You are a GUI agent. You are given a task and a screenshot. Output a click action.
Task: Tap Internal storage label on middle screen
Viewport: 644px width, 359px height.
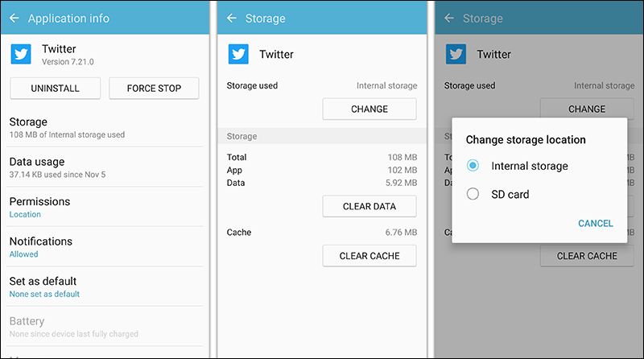(x=386, y=85)
